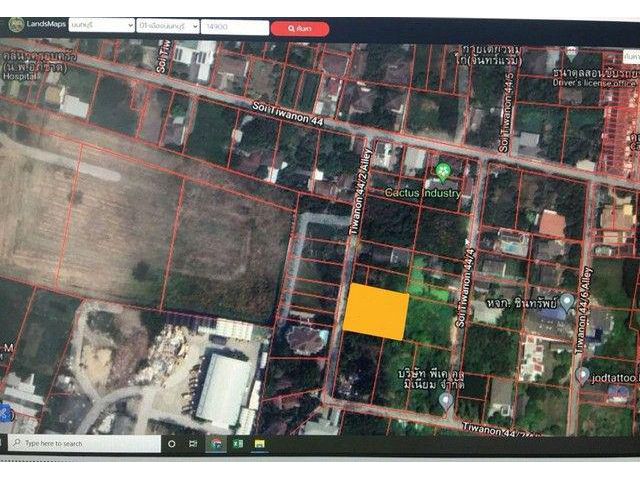Screen dimensions: 640x480
Task: Open Task View from the taskbar
Action: point(193,444)
